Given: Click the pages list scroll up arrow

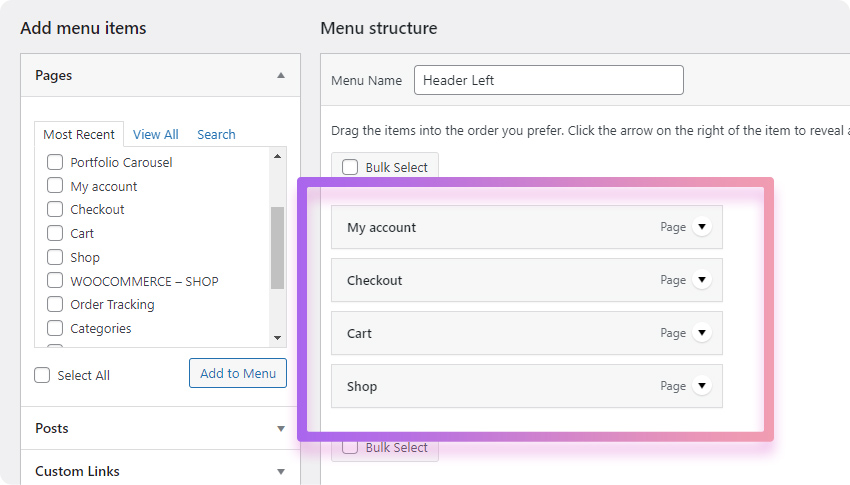Looking at the screenshot, I should [x=278, y=156].
